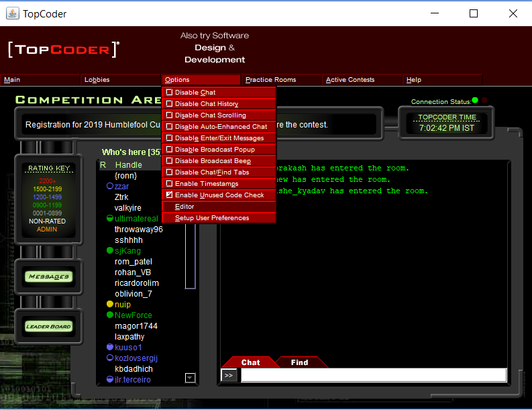Click jlr.terceiro's blue rating icon
The width and height of the screenshot is (532, 410).
pyautogui.click(x=110, y=379)
